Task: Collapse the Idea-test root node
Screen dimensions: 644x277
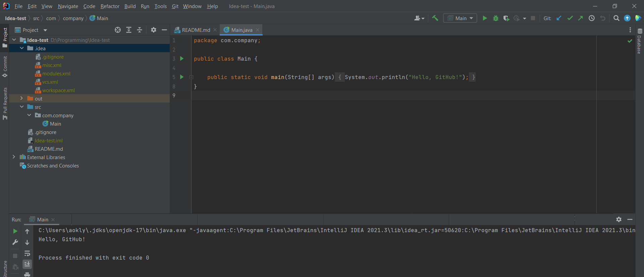Action: click(x=14, y=40)
